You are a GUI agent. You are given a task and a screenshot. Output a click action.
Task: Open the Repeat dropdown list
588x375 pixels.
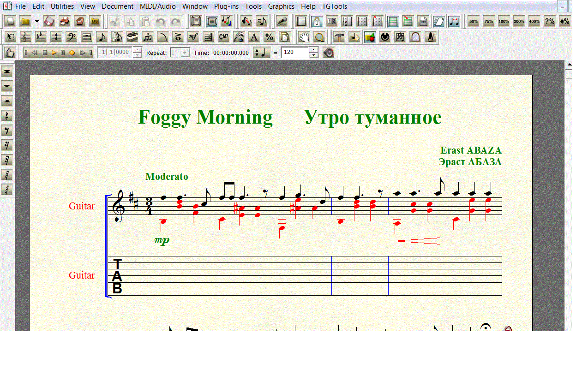[x=185, y=53]
